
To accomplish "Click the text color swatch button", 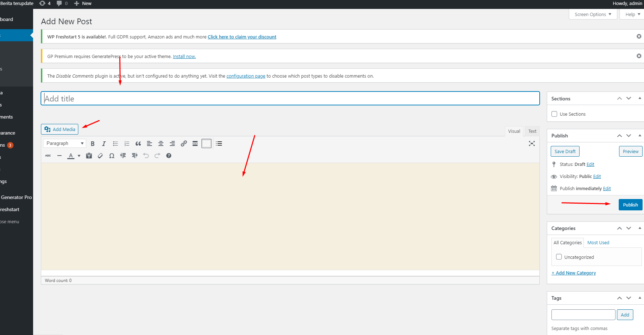I will pyautogui.click(x=71, y=156).
